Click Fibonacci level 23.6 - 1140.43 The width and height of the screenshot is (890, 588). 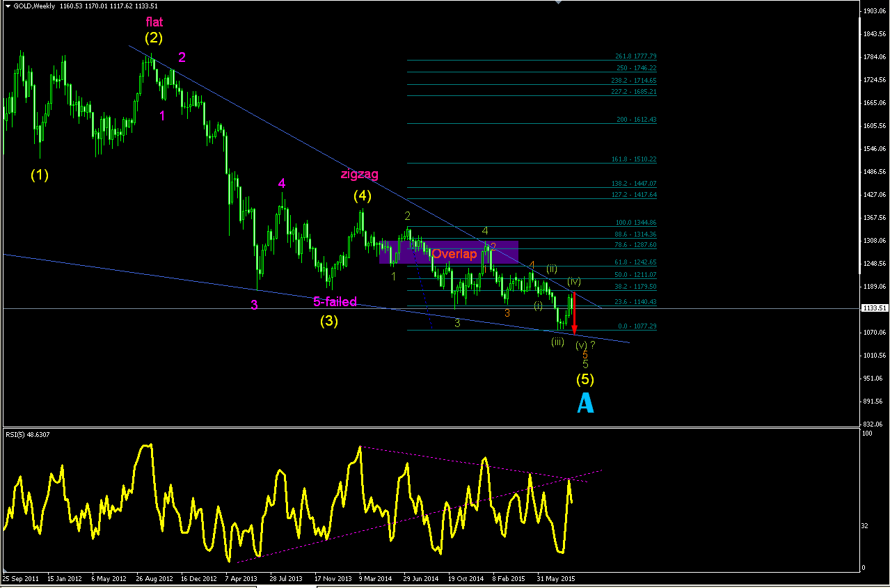(635, 302)
